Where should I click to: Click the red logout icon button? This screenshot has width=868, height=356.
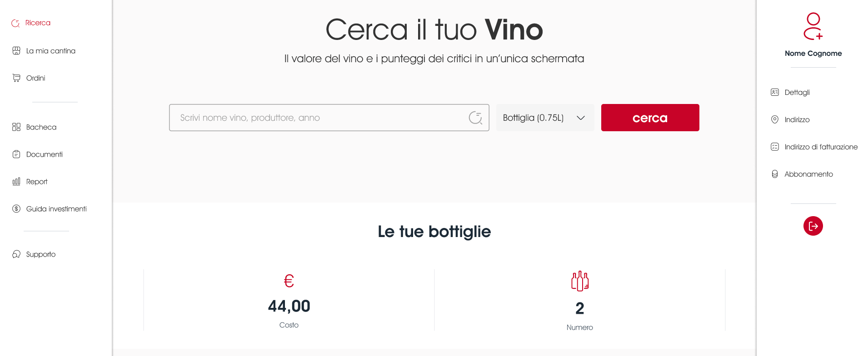pos(813,226)
